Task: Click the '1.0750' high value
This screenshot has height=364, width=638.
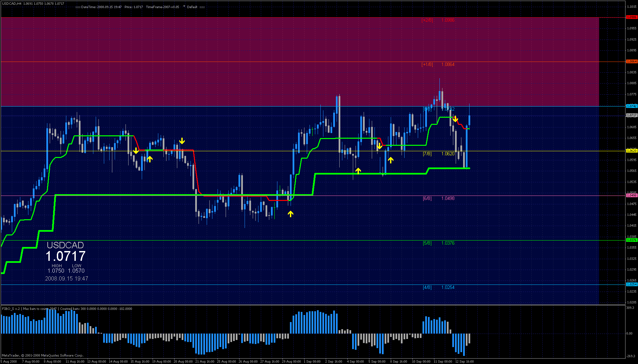Action: coord(56,271)
